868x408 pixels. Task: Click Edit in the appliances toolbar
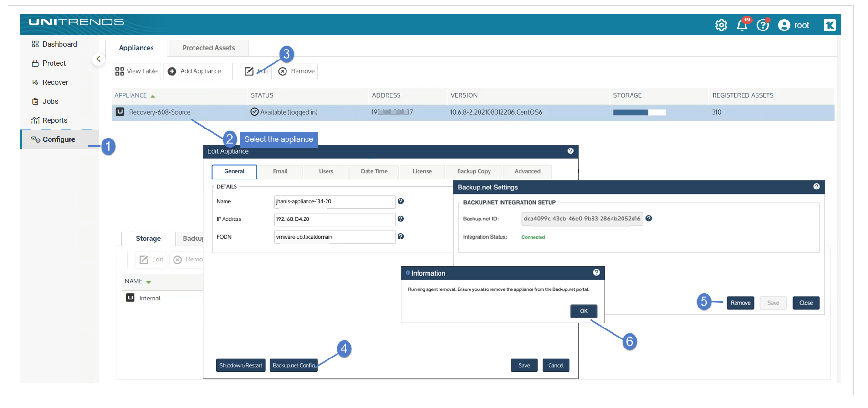(256, 71)
